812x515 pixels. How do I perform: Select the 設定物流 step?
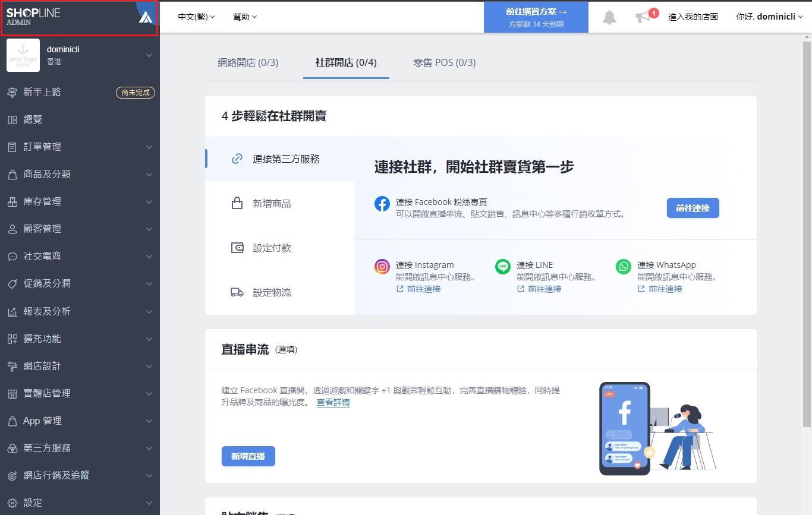point(280,293)
